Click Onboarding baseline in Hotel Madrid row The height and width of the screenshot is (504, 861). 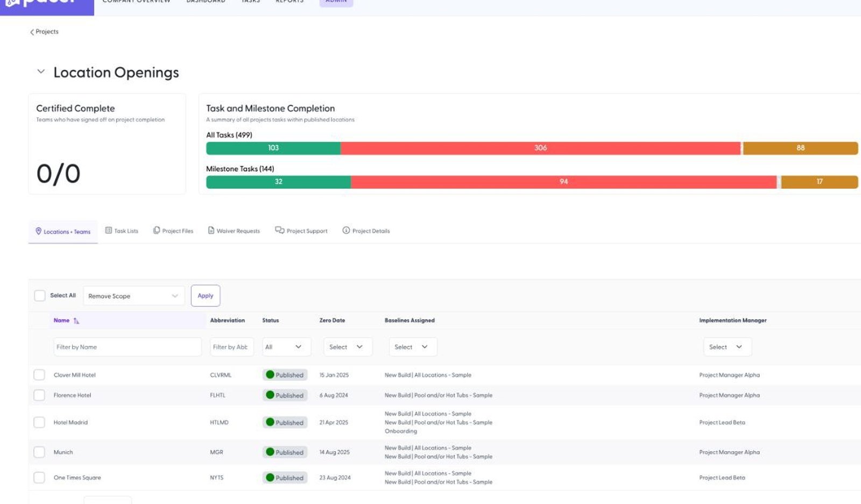pos(401,431)
